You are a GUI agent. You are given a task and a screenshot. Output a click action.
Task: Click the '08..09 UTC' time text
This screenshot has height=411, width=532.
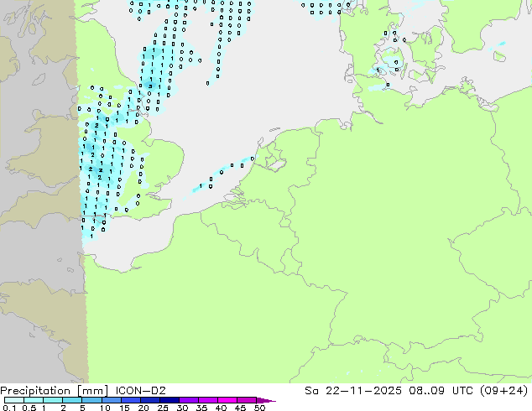[441, 391]
